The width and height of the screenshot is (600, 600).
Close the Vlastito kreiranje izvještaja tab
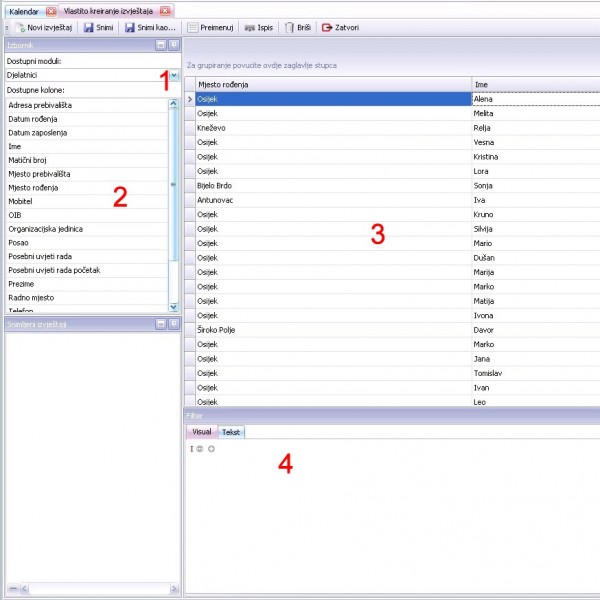tap(165, 11)
